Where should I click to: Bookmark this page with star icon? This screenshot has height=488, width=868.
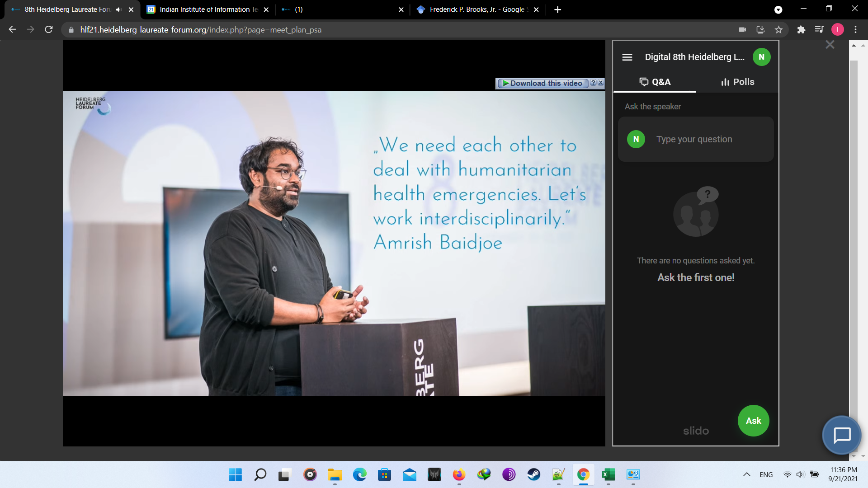(x=778, y=30)
